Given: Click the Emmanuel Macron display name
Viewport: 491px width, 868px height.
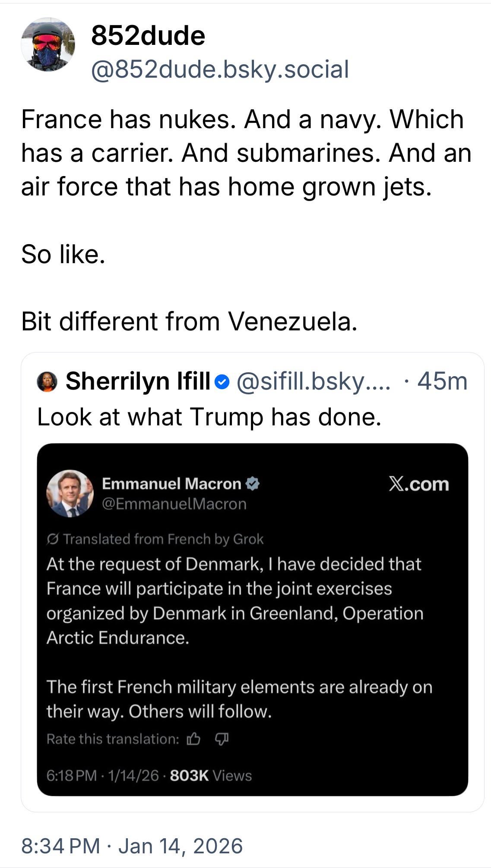Looking at the screenshot, I should coord(171,484).
